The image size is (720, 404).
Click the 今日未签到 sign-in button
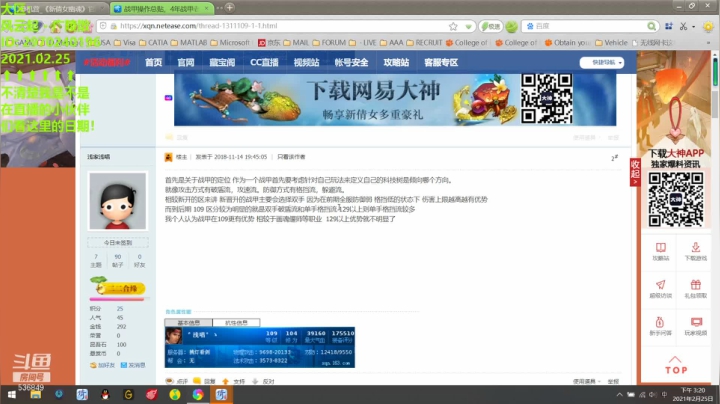point(118,242)
